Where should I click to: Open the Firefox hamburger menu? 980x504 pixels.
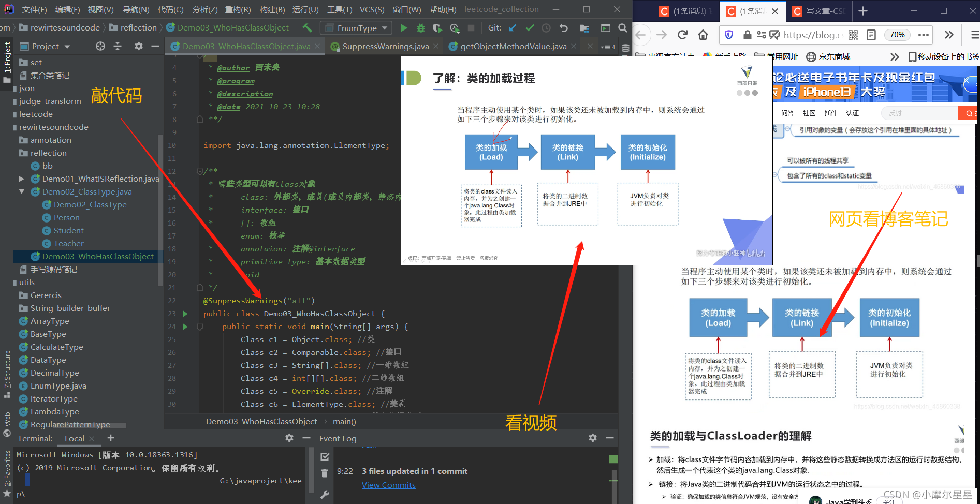coord(974,35)
